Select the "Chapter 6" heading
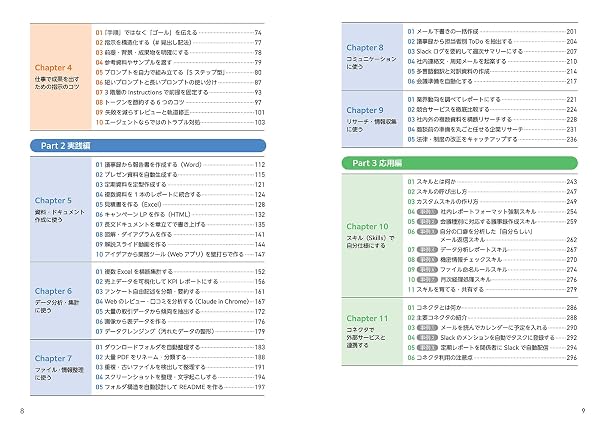Image resolution: width=606 pixels, height=430 pixels. coord(53,291)
